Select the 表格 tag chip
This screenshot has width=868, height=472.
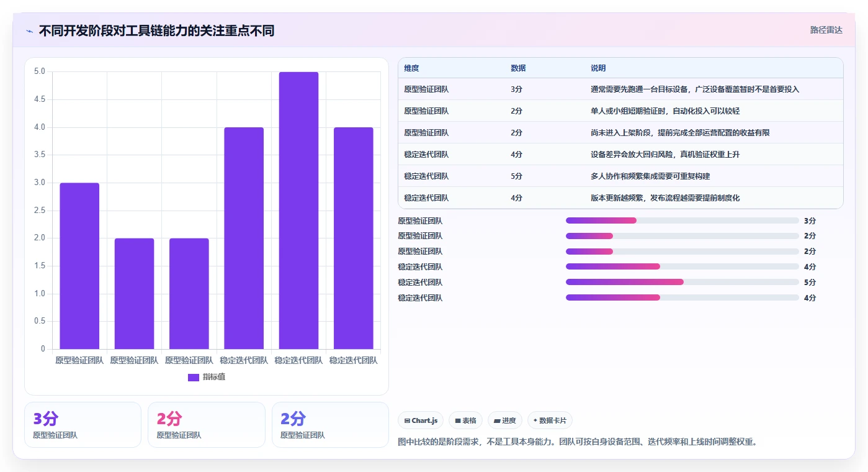465,420
